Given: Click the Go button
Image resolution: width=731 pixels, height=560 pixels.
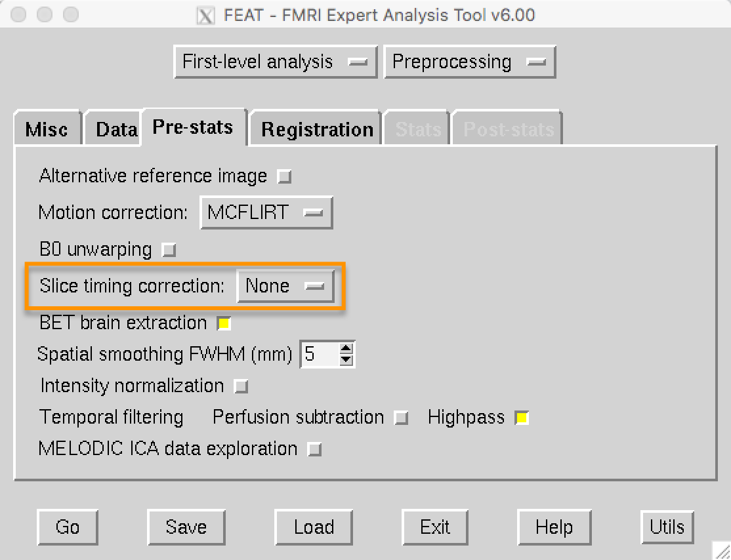Looking at the screenshot, I should pyautogui.click(x=68, y=527).
